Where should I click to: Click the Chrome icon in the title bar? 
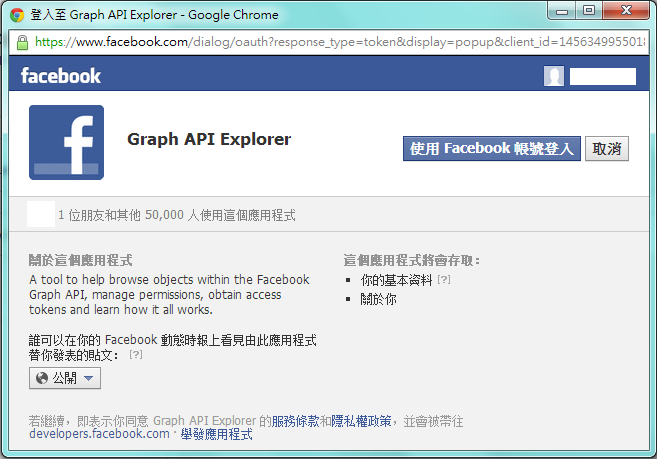[x=17, y=15]
